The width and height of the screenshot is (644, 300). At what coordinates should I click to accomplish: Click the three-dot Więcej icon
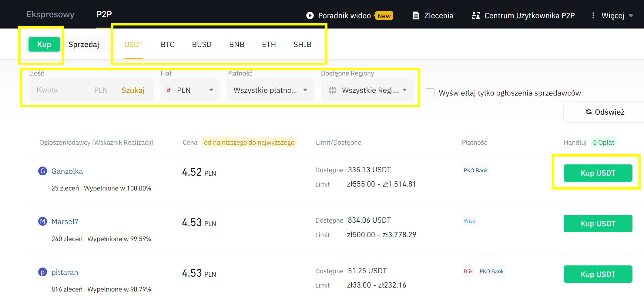click(x=593, y=15)
